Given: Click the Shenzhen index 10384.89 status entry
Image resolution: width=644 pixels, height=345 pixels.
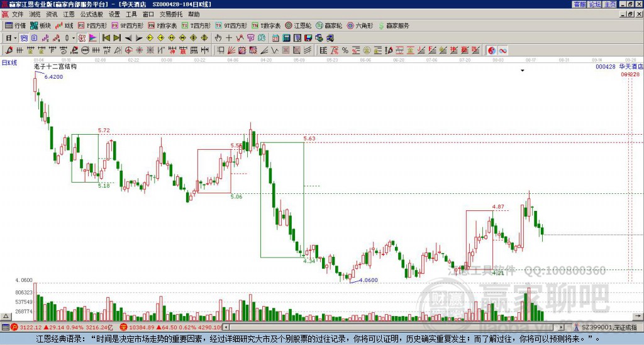Looking at the screenshot, I should click(170, 328).
